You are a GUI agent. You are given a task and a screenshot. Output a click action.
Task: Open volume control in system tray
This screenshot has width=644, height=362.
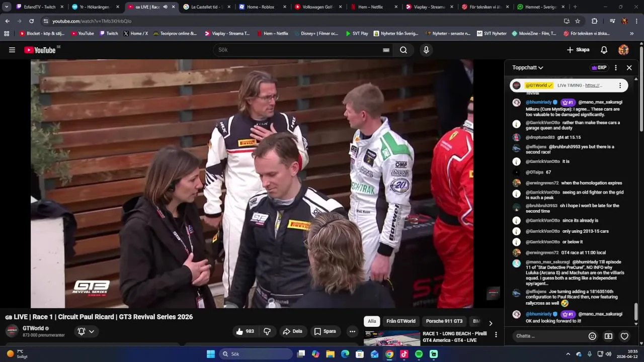pyautogui.click(x=608, y=354)
